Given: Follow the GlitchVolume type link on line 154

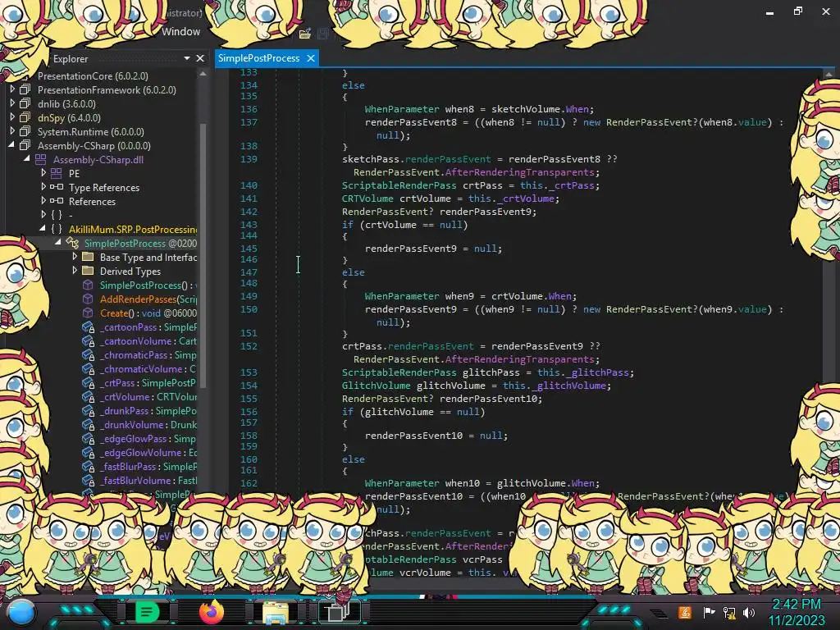Looking at the screenshot, I should coord(377,386).
